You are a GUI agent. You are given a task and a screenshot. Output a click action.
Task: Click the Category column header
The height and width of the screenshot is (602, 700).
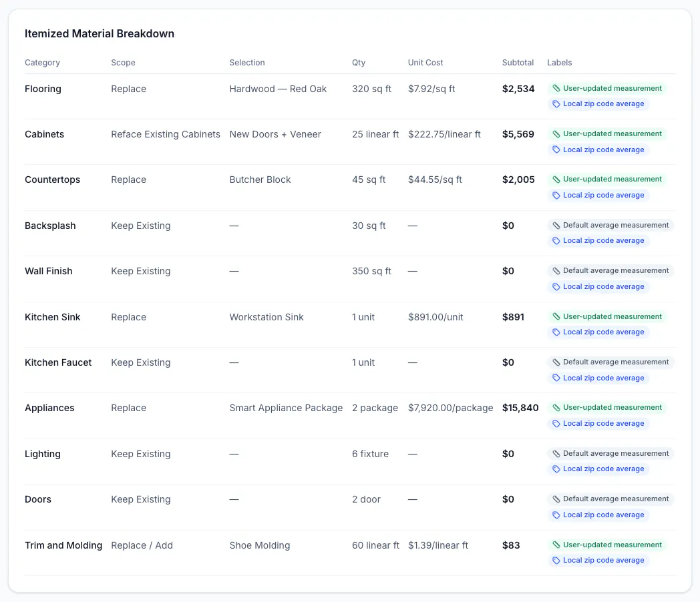42,63
